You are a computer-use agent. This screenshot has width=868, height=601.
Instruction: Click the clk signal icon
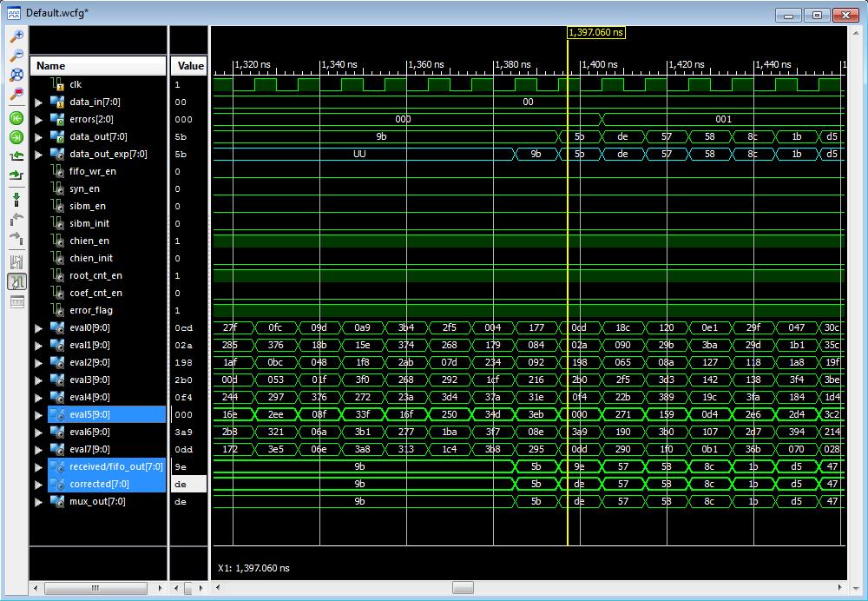pyautogui.click(x=57, y=84)
